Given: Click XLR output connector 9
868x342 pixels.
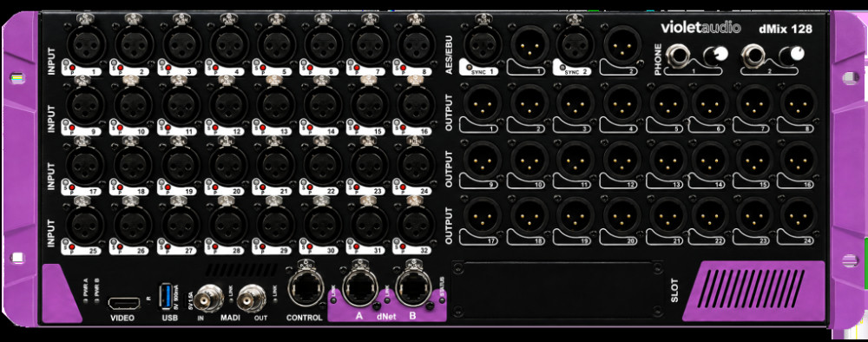Looking at the screenshot, I should click(x=482, y=160).
